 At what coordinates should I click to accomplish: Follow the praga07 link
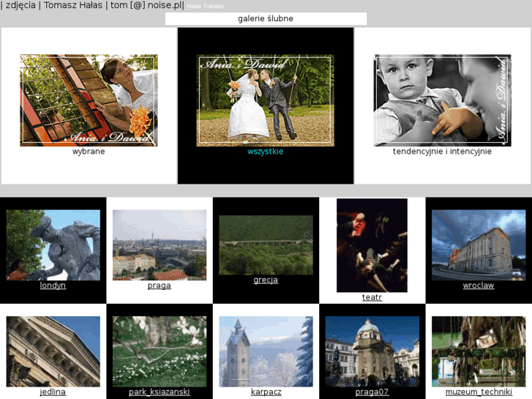point(372,392)
